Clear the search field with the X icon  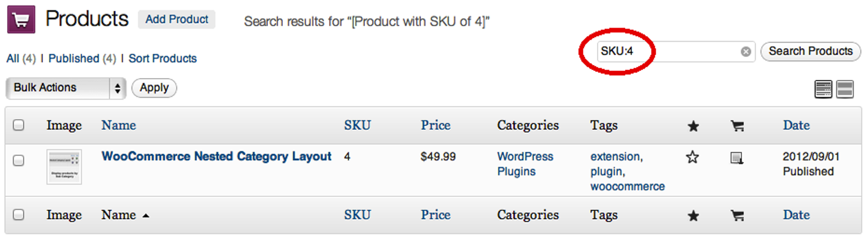point(745,52)
